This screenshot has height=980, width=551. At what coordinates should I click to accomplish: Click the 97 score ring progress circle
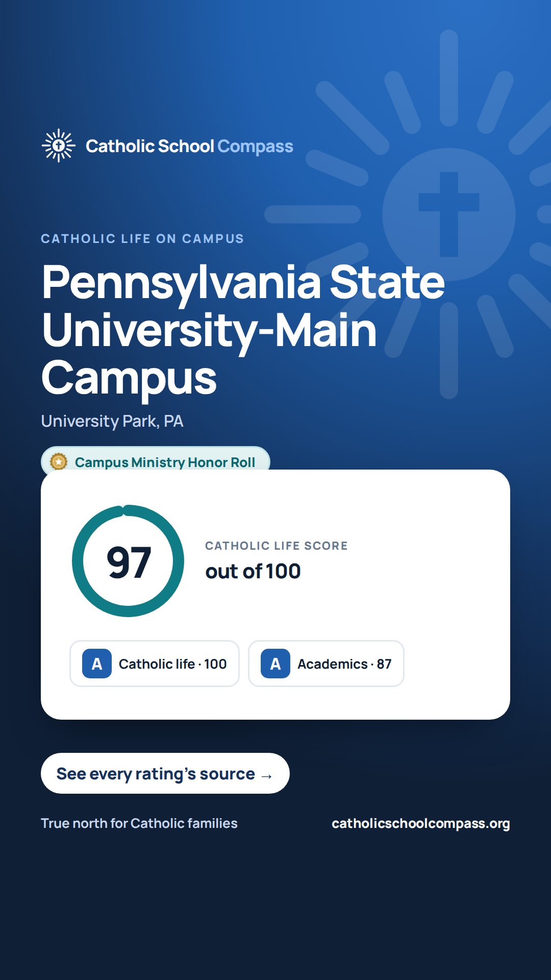pyautogui.click(x=128, y=561)
